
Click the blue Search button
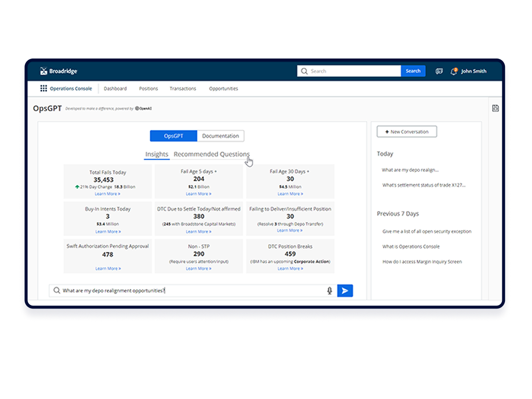tap(413, 71)
